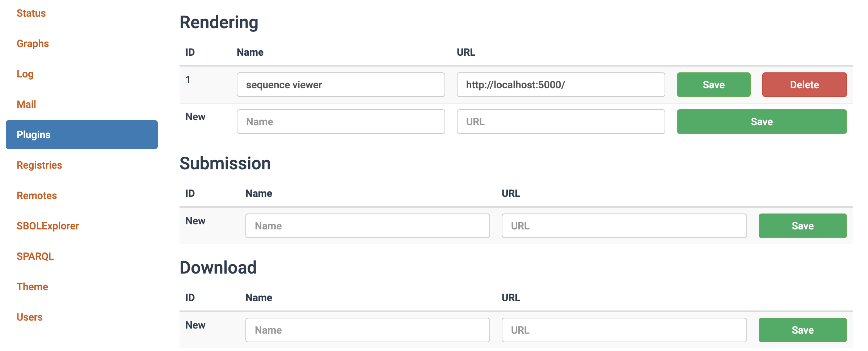Edit the 'sequence viewer' name field

pos(341,85)
